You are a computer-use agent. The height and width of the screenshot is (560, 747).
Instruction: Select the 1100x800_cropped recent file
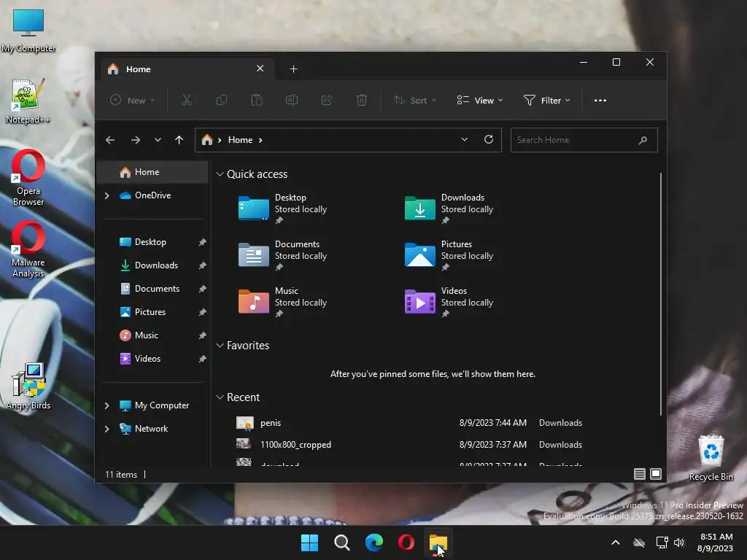click(x=409, y=445)
